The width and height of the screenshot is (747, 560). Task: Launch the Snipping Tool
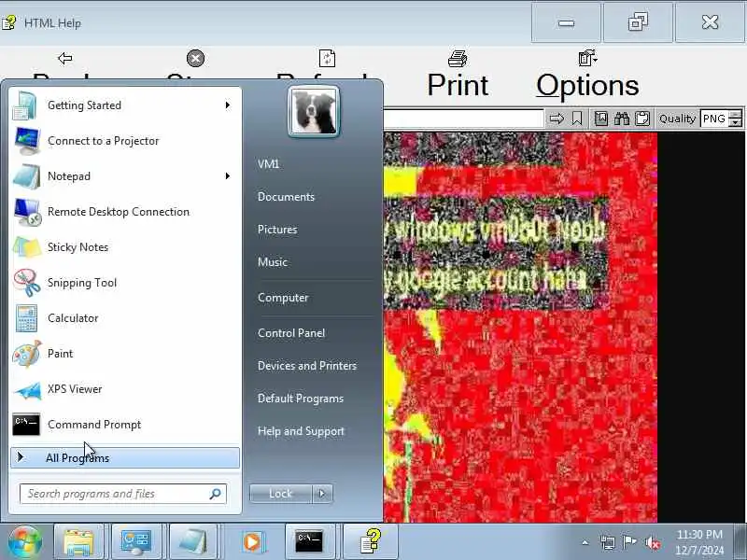tap(123, 283)
